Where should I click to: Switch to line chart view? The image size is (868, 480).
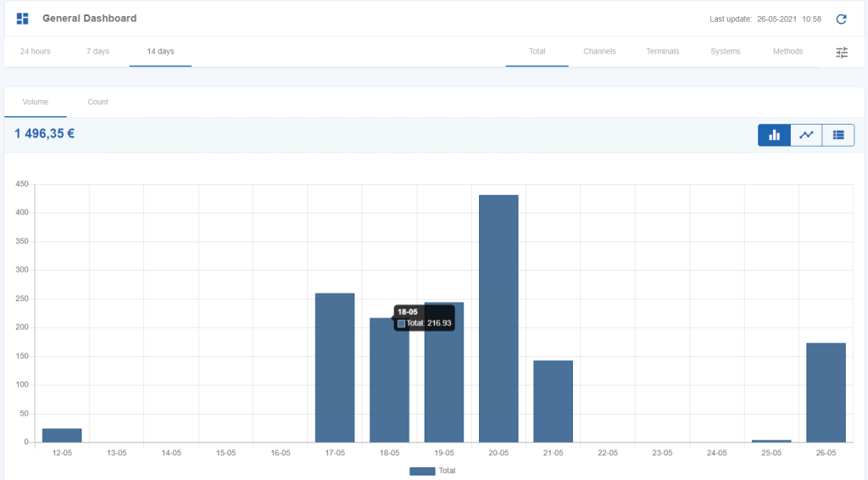pos(806,135)
